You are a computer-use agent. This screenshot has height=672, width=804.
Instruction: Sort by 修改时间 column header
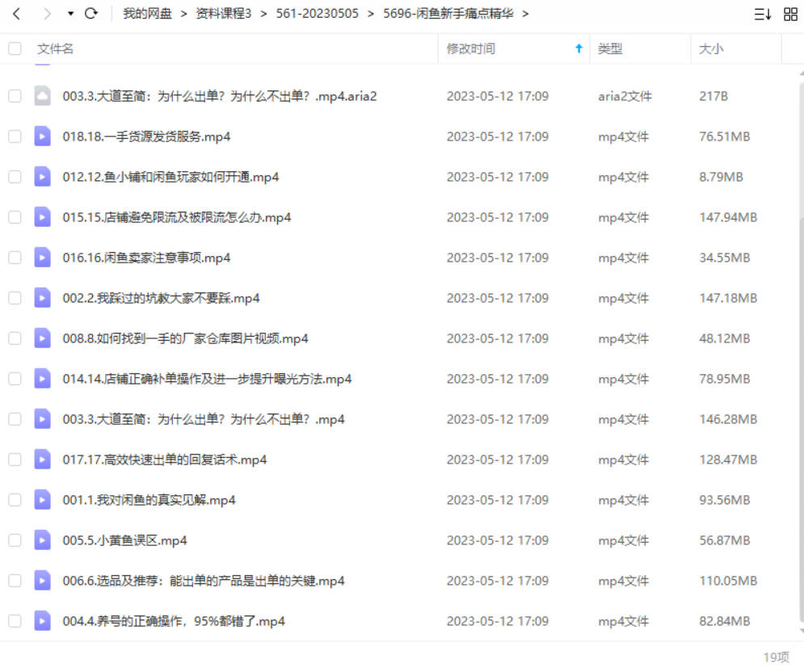tap(471, 48)
